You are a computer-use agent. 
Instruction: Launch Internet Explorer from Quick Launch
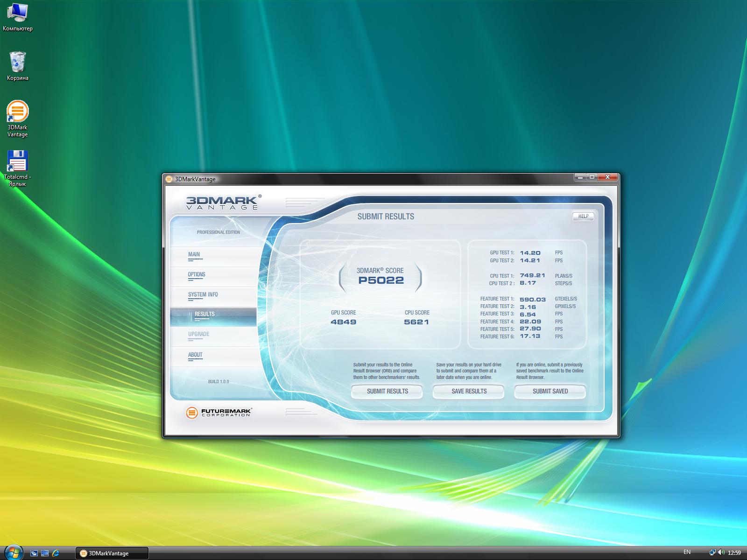[56, 553]
